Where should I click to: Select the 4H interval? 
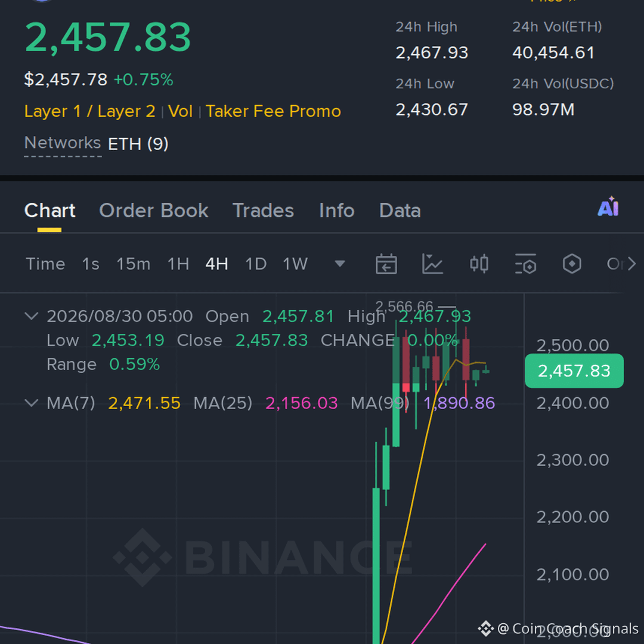(217, 264)
